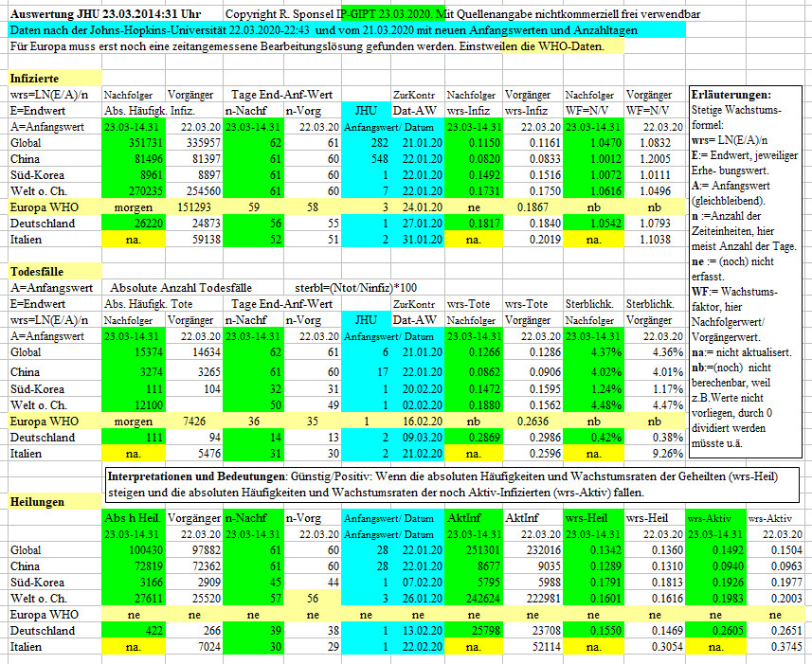Click the Süd-Korea mortality cell 1.24%
The height and width of the screenshot is (664, 812).
click(593, 388)
